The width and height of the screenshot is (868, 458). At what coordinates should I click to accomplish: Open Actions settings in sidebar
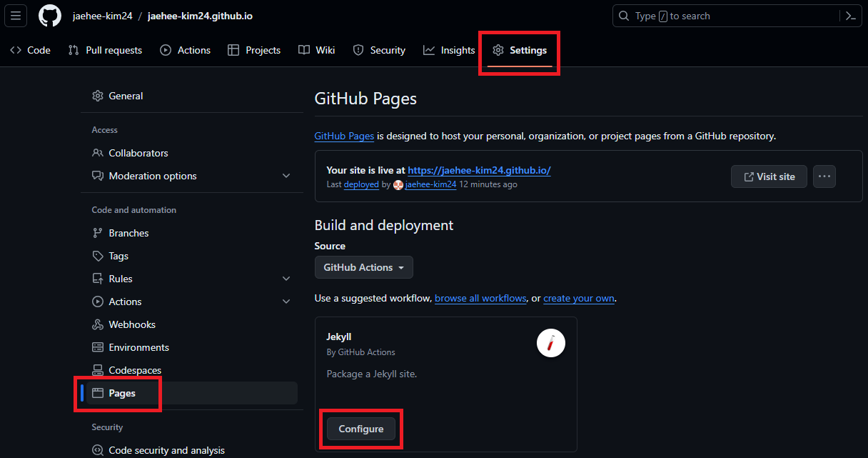(192, 302)
